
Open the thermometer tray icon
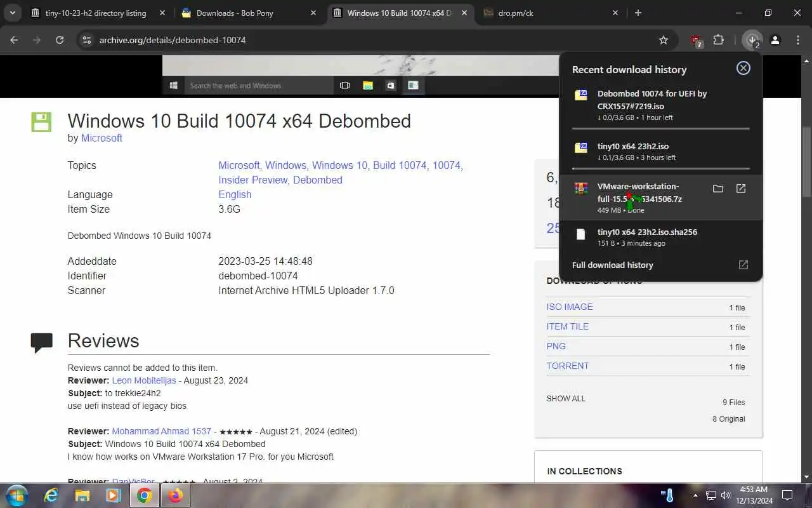[667, 495]
